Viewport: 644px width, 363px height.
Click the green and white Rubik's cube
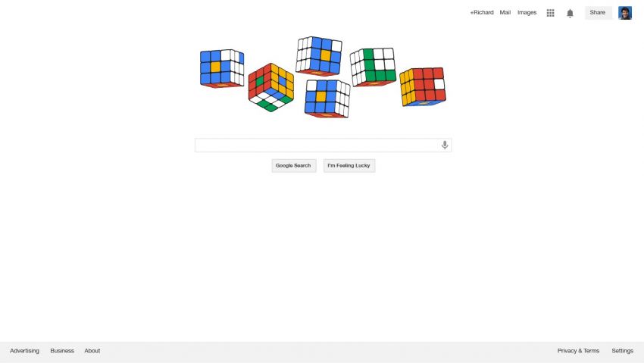[373, 67]
